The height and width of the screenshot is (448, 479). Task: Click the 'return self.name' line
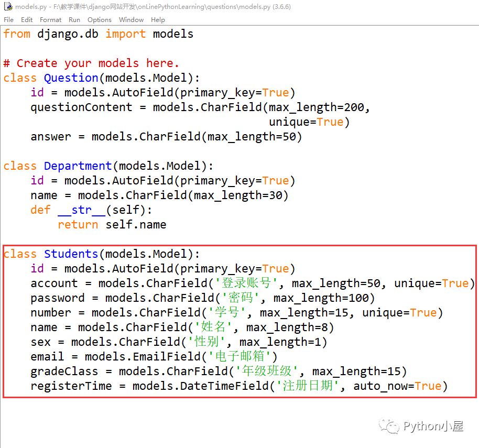click(x=112, y=224)
